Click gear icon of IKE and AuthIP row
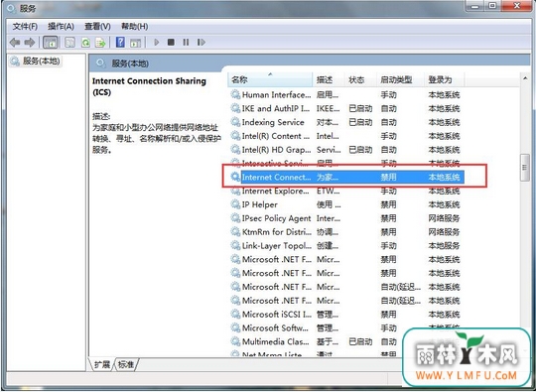Screen dimensions: 536x392 click(235, 108)
